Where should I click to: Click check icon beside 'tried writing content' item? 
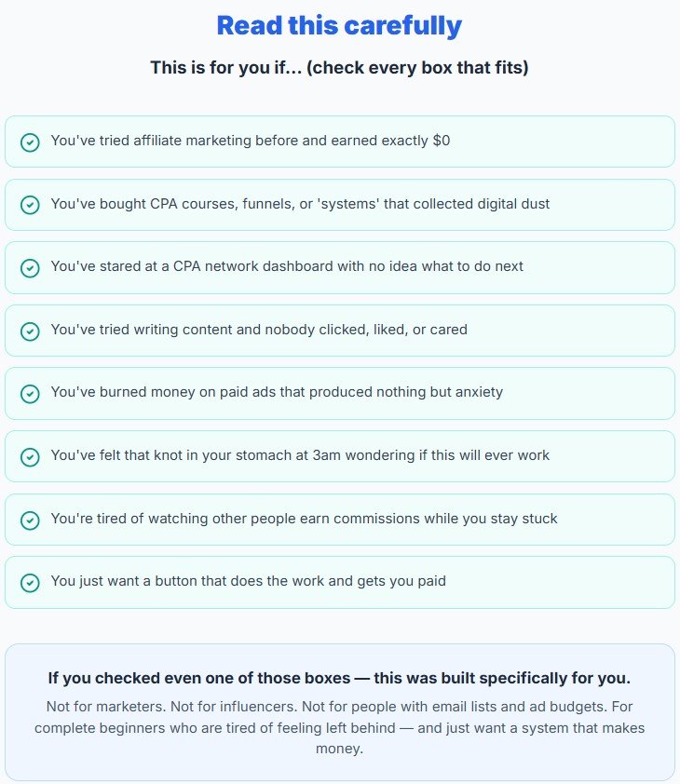pos(30,331)
